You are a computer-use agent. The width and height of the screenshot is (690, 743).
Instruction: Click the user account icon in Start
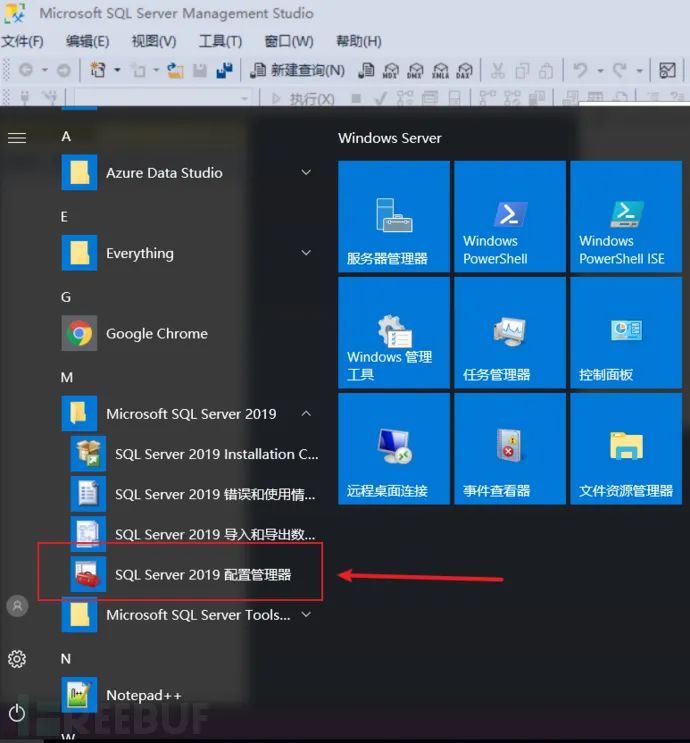tap(17, 606)
